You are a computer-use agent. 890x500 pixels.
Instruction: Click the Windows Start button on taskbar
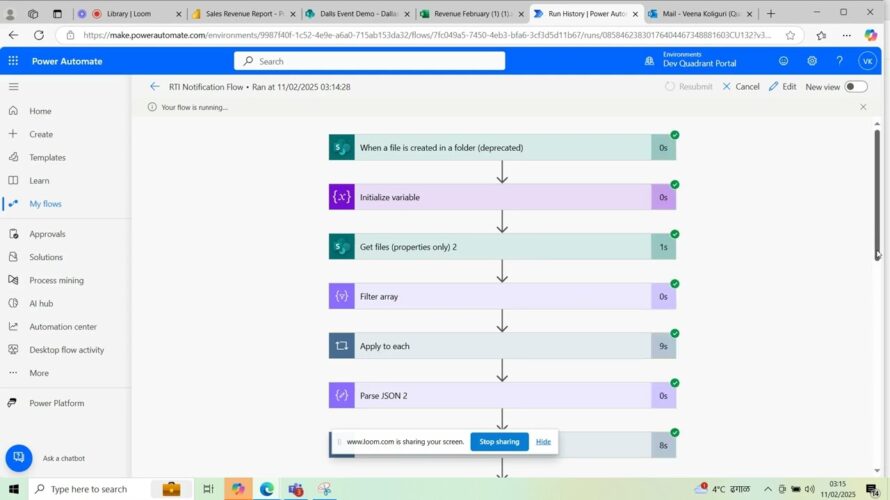(x=13, y=489)
